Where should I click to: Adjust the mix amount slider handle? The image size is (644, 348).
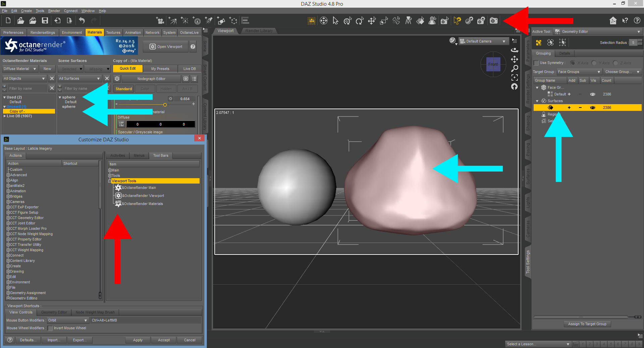[x=165, y=105]
